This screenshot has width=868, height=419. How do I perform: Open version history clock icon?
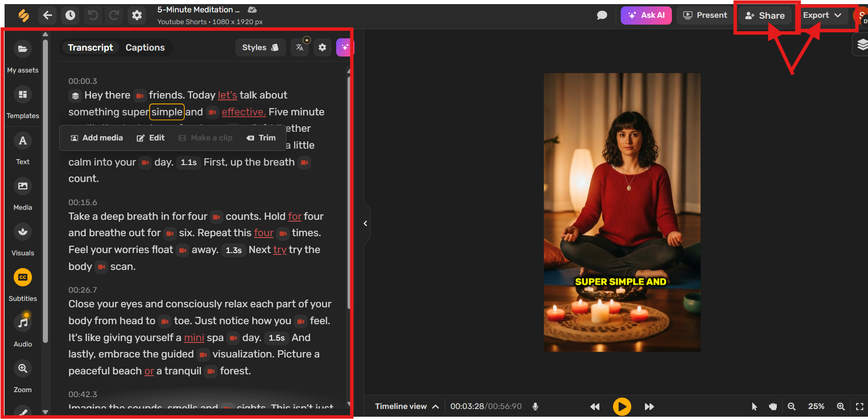pos(70,16)
